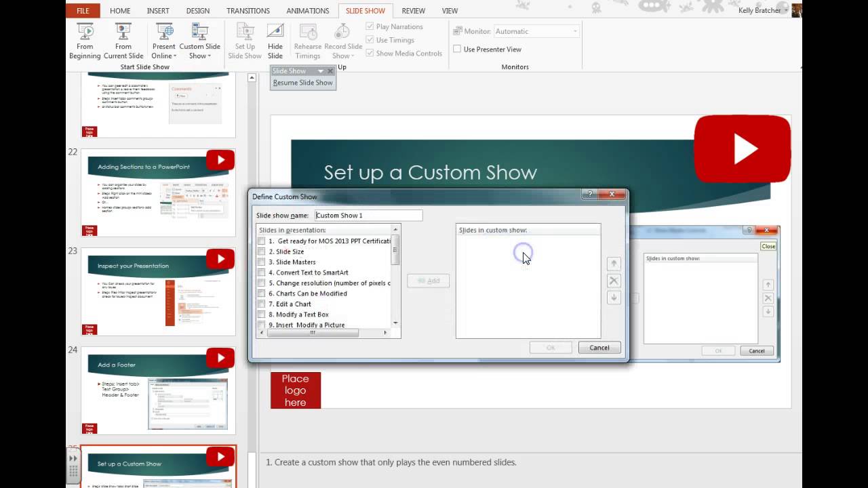Open Present Online option
The width and height of the screenshot is (868, 488).
[164, 41]
